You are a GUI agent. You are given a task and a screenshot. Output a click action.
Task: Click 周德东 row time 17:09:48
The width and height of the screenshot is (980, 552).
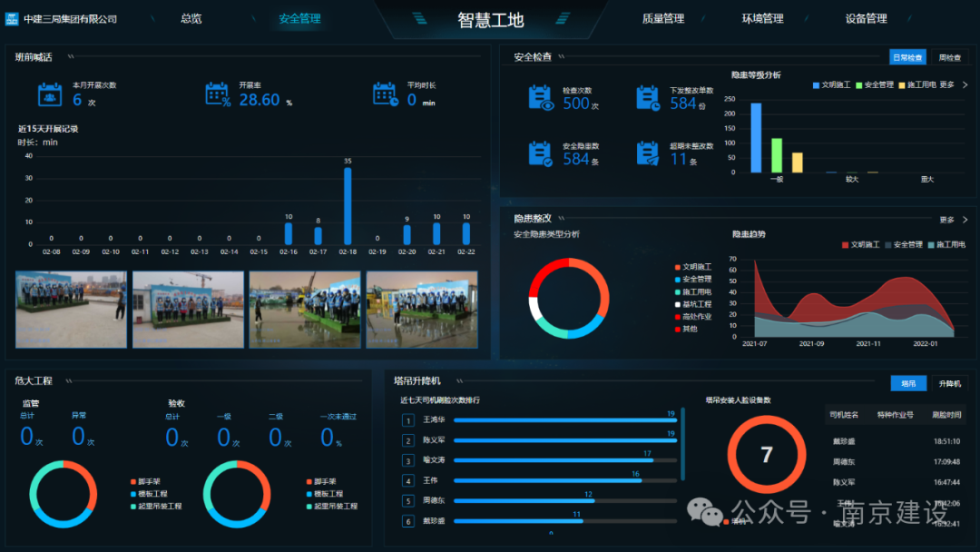(946, 462)
